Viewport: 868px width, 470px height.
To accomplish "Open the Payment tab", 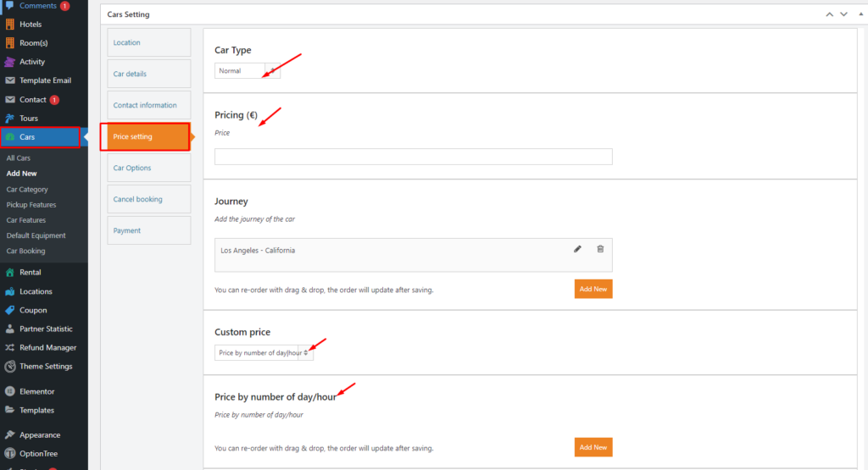I will (x=149, y=230).
